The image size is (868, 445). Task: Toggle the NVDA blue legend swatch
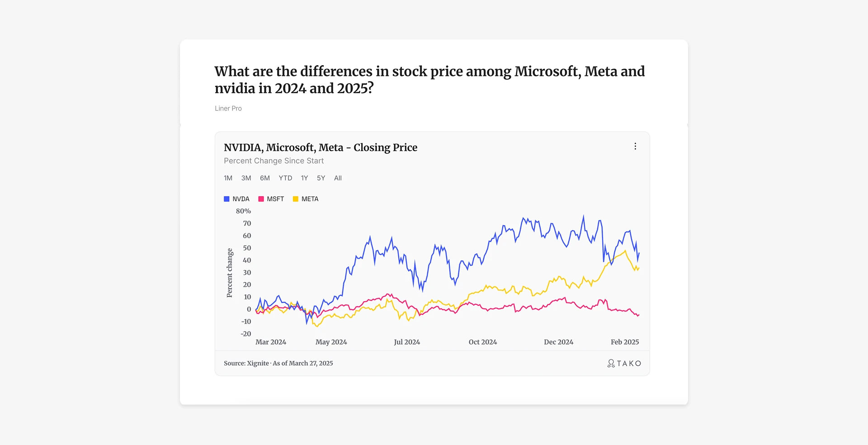[x=226, y=199]
